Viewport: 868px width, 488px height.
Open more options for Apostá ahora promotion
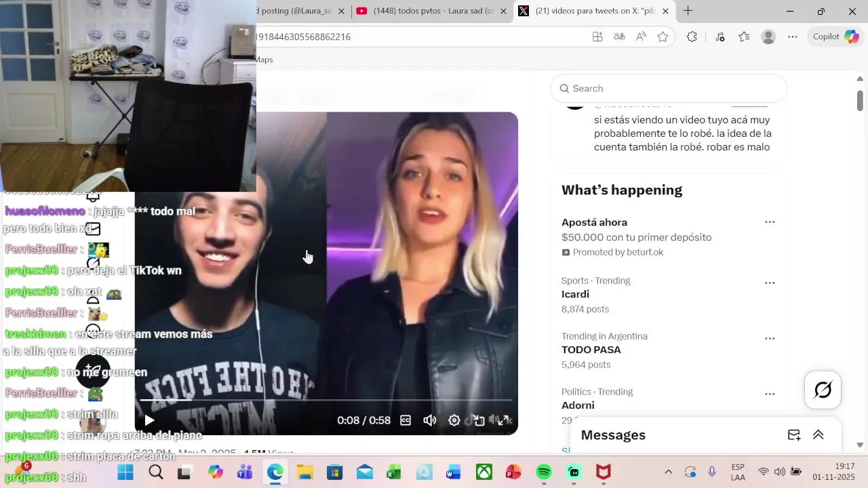point(770,222)
